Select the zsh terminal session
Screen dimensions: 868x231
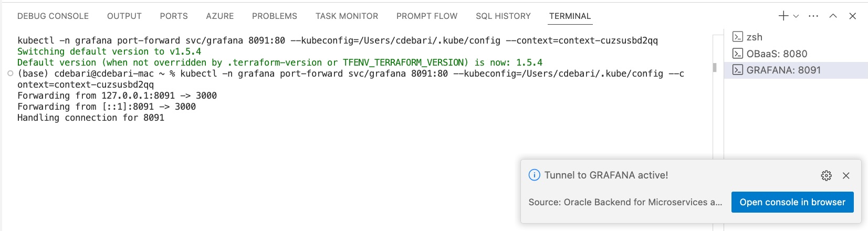754,37
